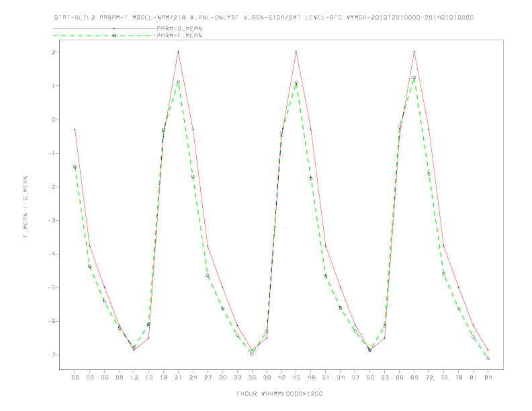This screenshot has height=411, width=532.
Task: Click y-axis tick label 1
Action: click(x=54, y=86)
